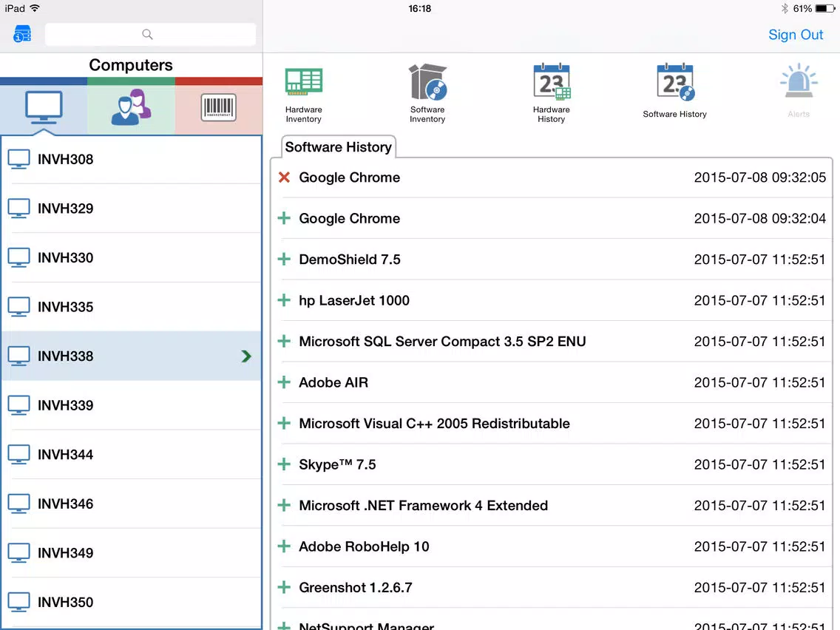Click monitor icon next to INVH344
840x630 pixels.
pyautogui.click(x=18, y=454)
